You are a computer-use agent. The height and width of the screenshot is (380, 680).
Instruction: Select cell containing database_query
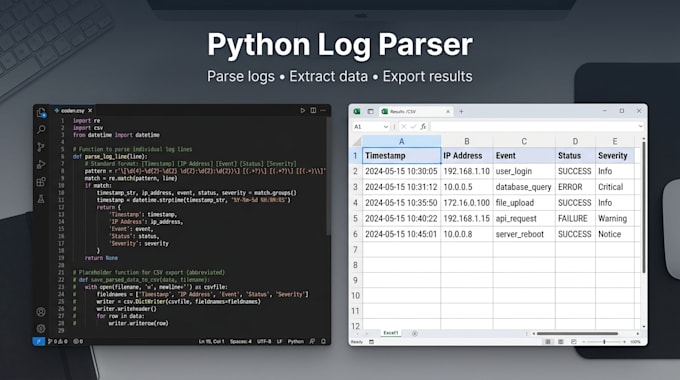524,187
